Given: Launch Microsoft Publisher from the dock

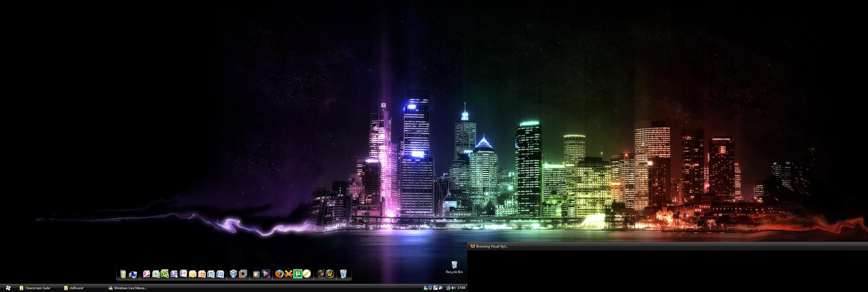Looking at the screenshot, I should (x=211, y=274).
